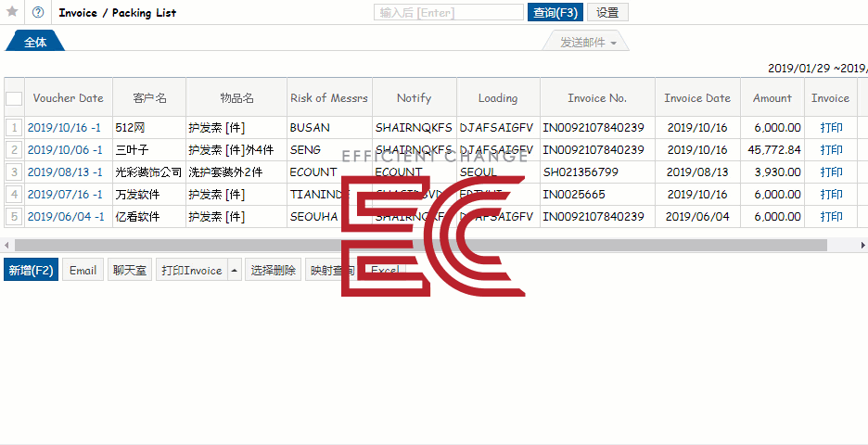This screenshot has height=445, width=868.
Task: Select the 全体 tab
Action: (35, 42)
